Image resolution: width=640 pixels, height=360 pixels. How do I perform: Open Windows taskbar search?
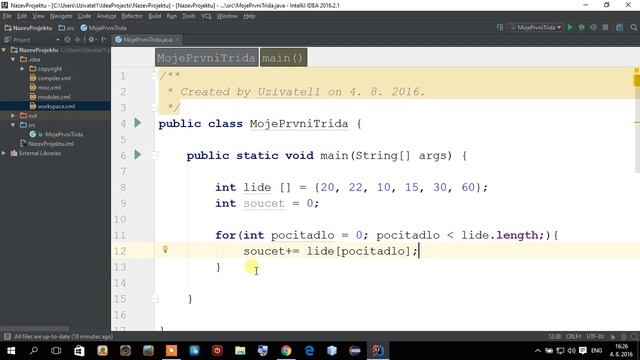click(x=34, y=351)
